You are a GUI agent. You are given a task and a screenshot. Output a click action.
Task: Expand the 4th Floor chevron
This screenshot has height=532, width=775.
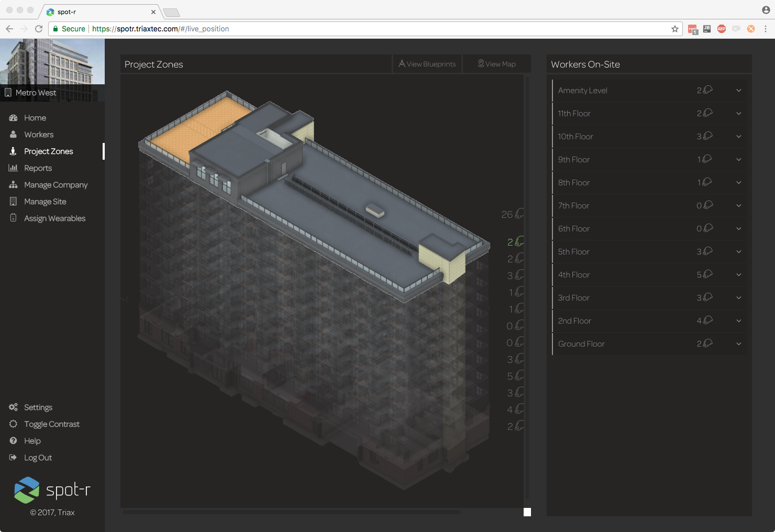(738, 275)
